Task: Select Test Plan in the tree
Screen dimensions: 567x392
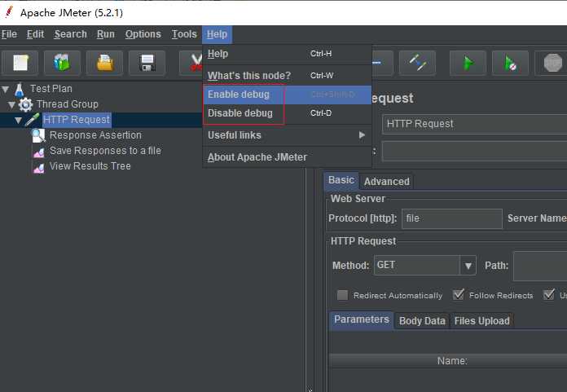Action: pos(51,89)
